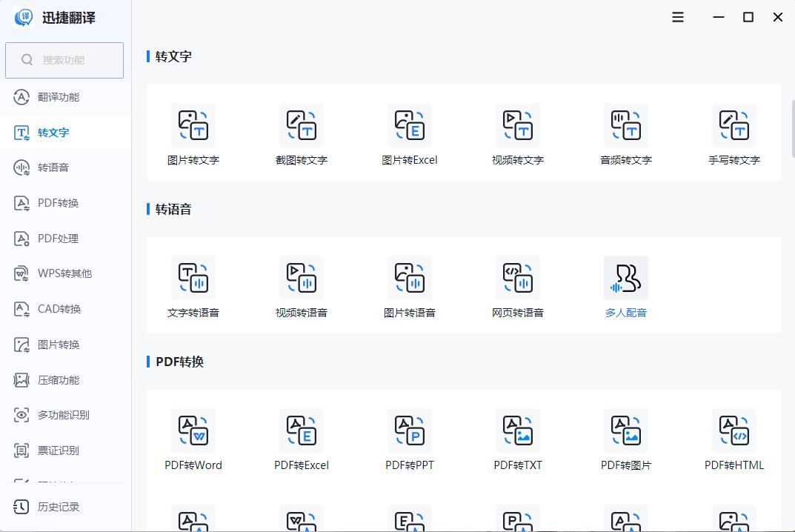Select the 转文字 sidebar item
Image resolution: width=795 pixels, height=532 pixels.
(x=65, y=133)
